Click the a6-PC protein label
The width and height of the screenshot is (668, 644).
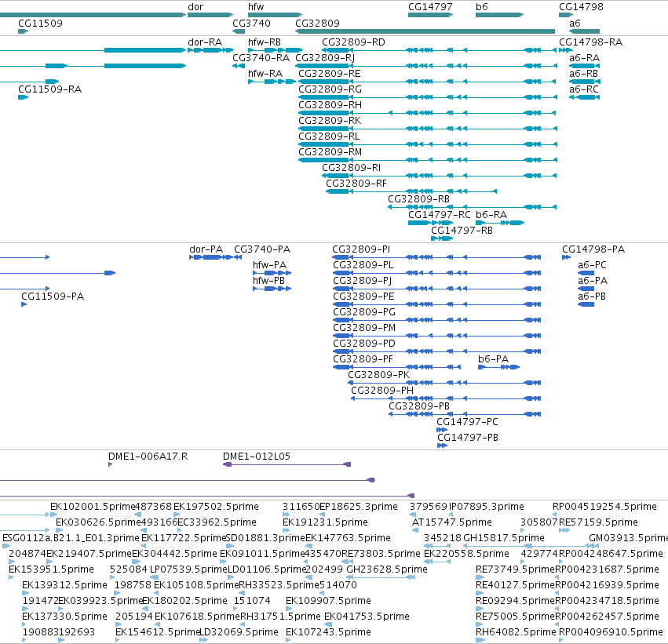pos(592,265)
